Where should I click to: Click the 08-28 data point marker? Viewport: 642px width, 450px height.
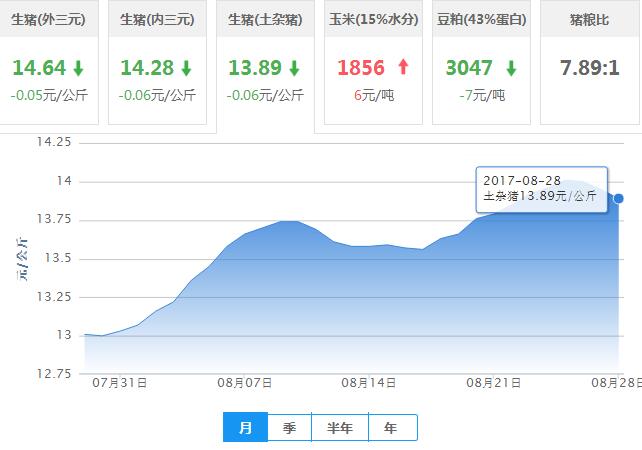619,199
